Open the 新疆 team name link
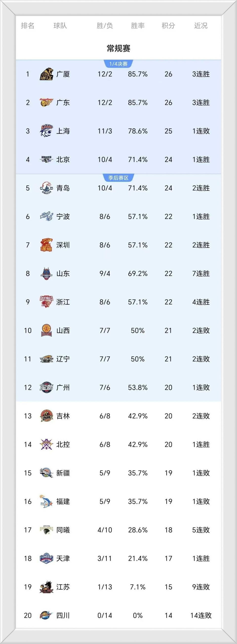 click(x=63, y=473)
